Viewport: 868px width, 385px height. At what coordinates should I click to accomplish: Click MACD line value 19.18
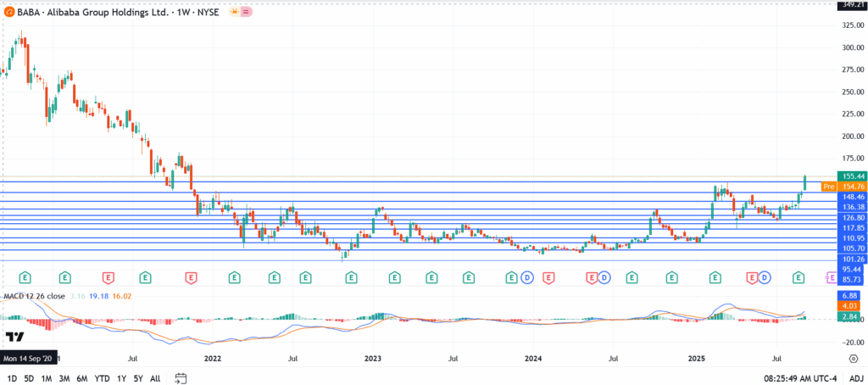pos(98,296)
